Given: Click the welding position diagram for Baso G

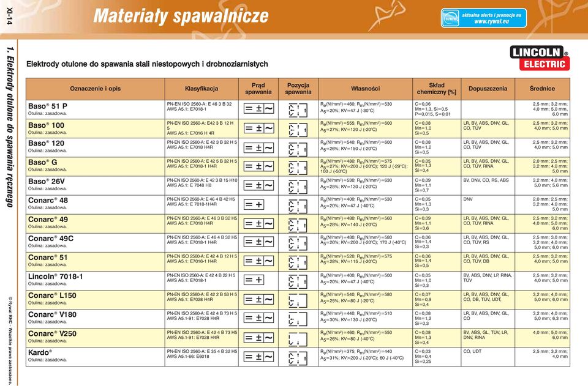Looking at the screenshot, I should (x=298, y=168).
